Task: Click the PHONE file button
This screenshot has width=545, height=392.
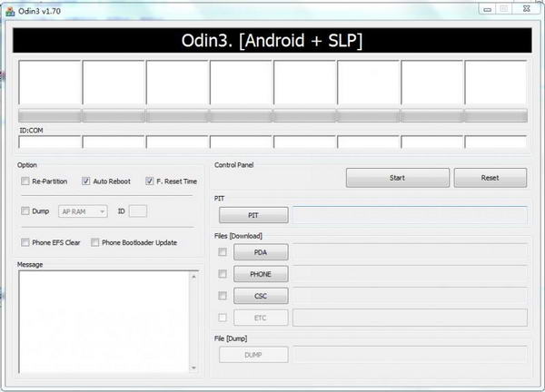Action: click(261, 274)
